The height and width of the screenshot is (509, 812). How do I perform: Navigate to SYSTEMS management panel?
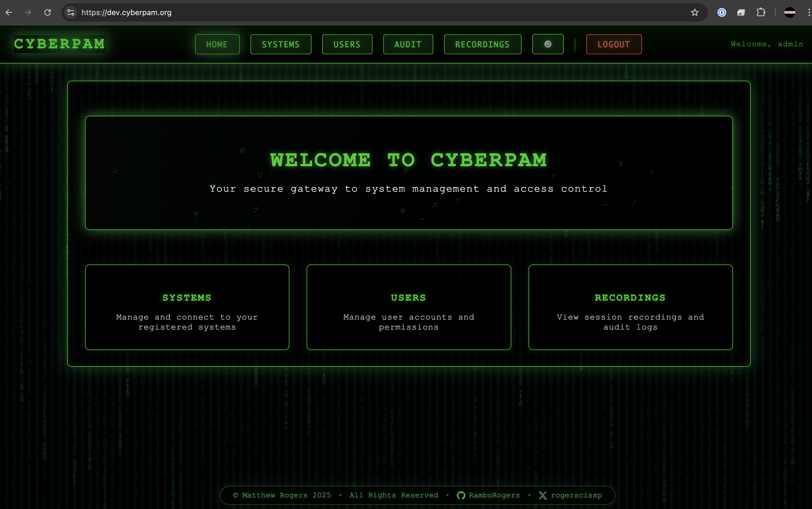pyautogui.click(x=280, y=44)
